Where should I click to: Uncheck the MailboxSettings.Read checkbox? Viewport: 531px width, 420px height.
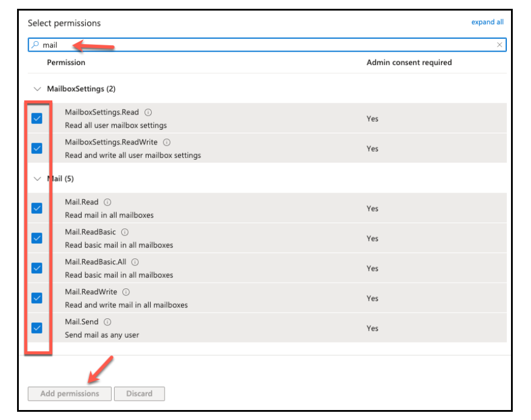[37, 118]
